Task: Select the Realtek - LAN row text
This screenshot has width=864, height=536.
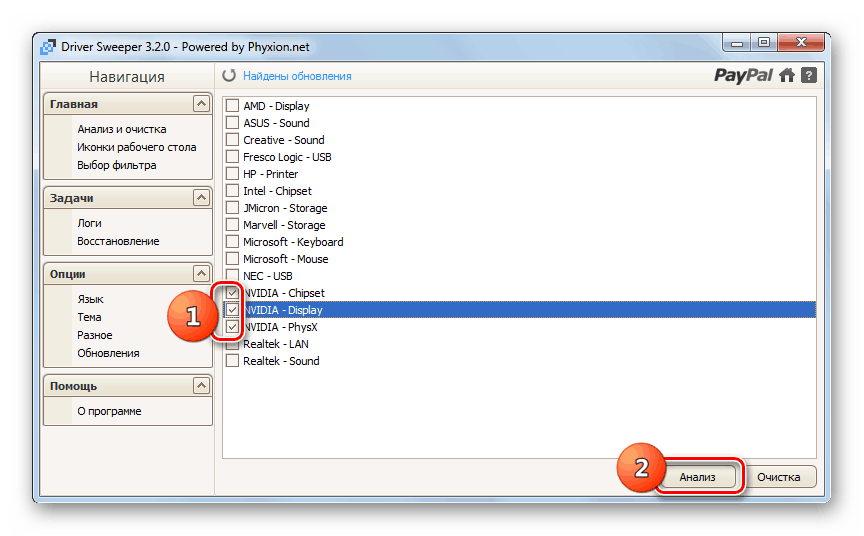Action: coord(276,344)
